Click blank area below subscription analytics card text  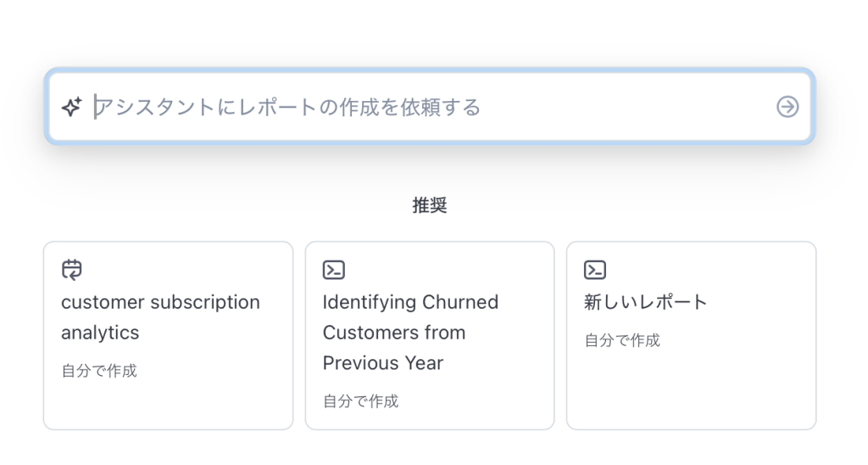169,405
